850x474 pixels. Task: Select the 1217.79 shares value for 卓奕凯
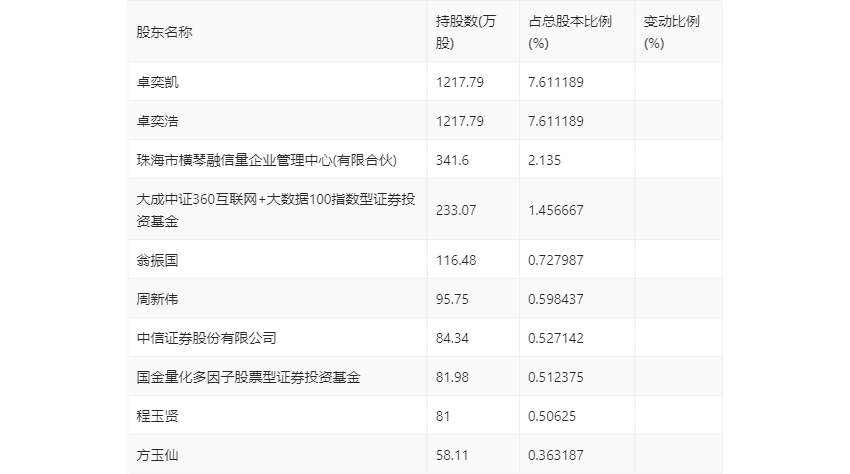click(460, 82)
